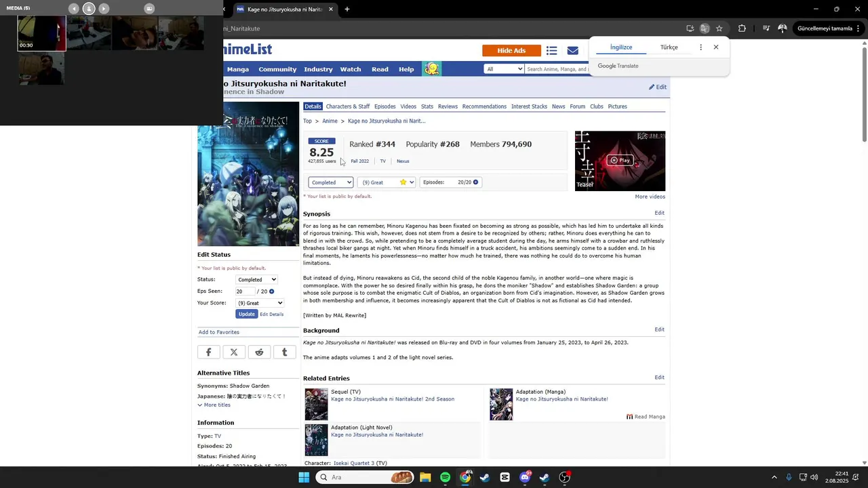Open the Manga menu
868x488 pixels.
tap(238, 69)
